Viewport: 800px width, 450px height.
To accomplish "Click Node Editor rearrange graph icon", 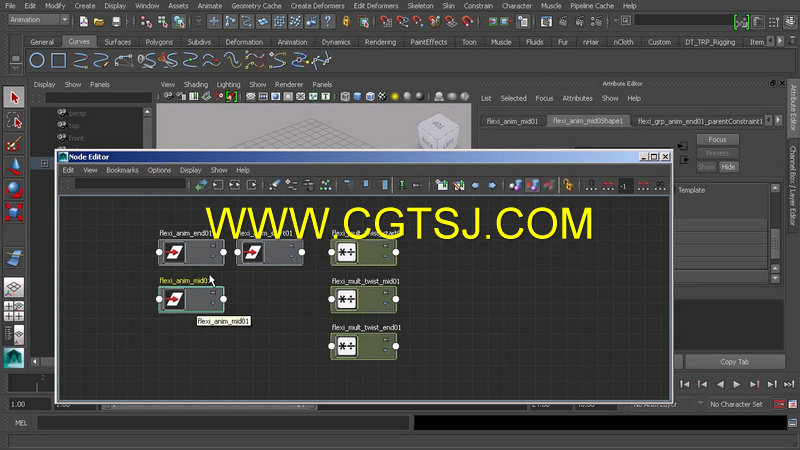I will (326, 185).
